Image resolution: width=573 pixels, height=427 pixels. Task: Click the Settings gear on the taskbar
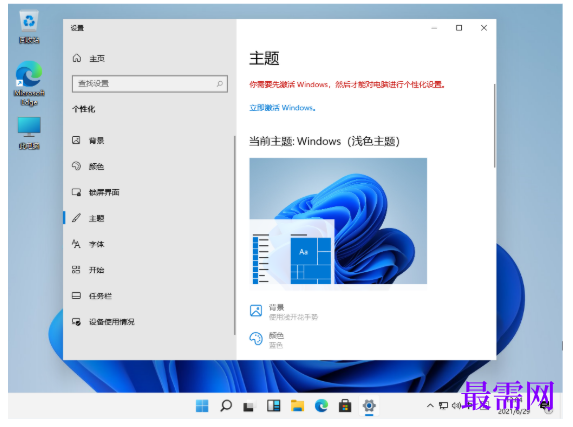coord(369,406)
